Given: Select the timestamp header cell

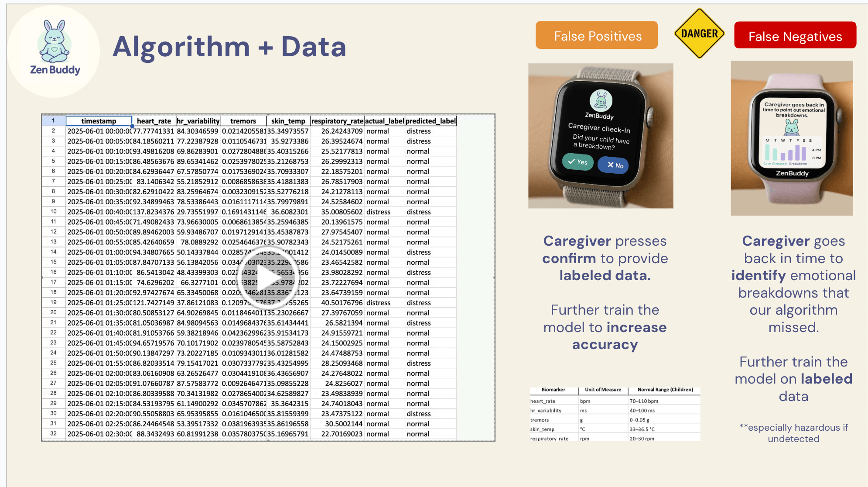Looking at the screenshot, I should coord(99,121).
